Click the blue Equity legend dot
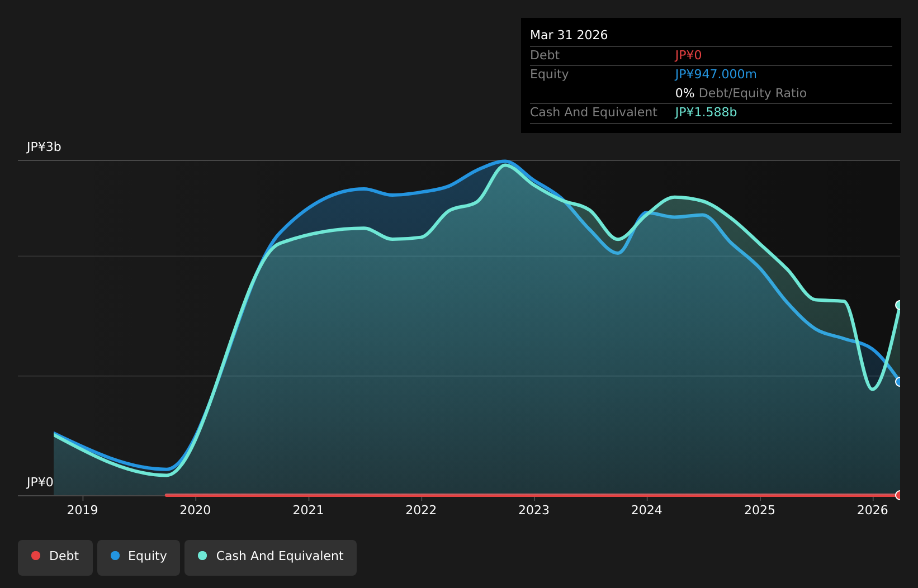Image resolution: width=918 pixels, height=588 pixels. (x=115, y=556)
